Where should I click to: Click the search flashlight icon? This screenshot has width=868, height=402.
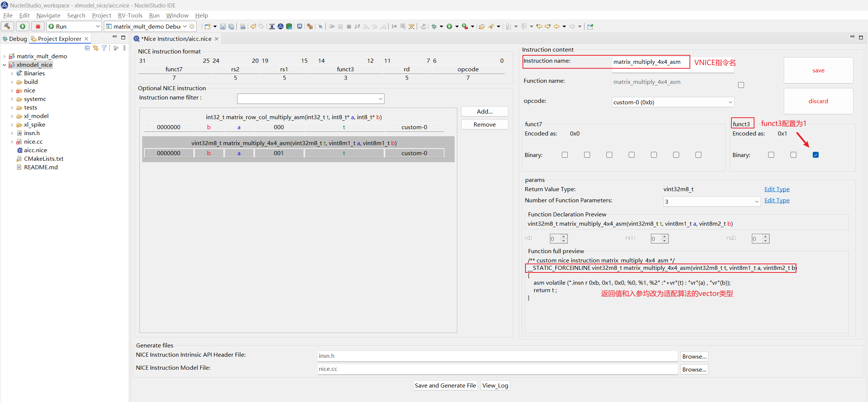tap(491, 26)
